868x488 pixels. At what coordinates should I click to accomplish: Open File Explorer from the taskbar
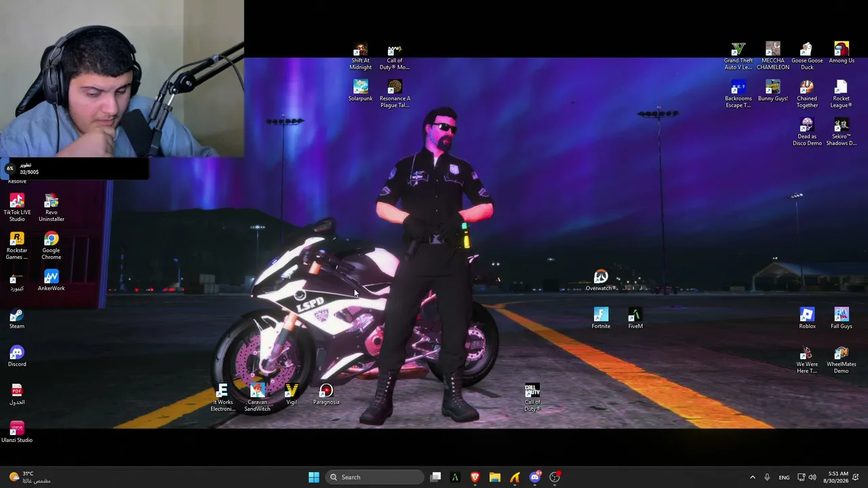[495, 477]
